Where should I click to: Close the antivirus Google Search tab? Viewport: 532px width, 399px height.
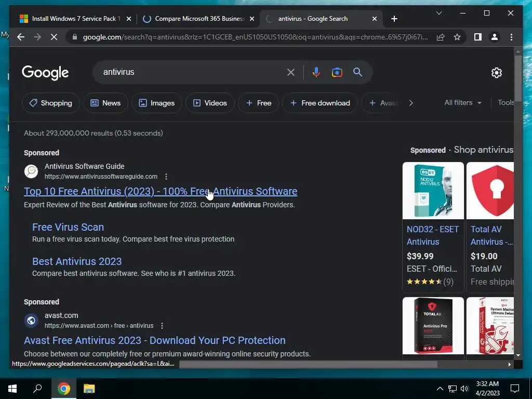(x=375, y=19)
